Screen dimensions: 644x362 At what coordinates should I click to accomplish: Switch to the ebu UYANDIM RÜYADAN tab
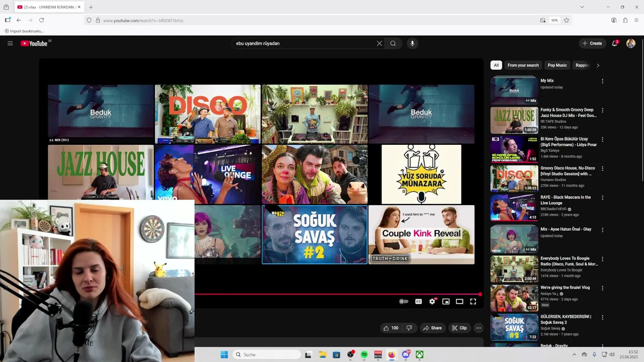click(49, 7)
